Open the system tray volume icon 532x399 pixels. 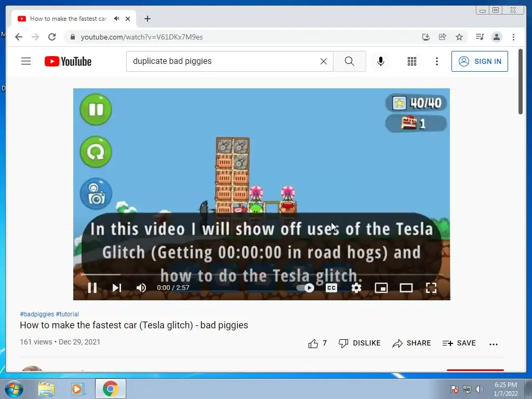click(x=480, y=389)
